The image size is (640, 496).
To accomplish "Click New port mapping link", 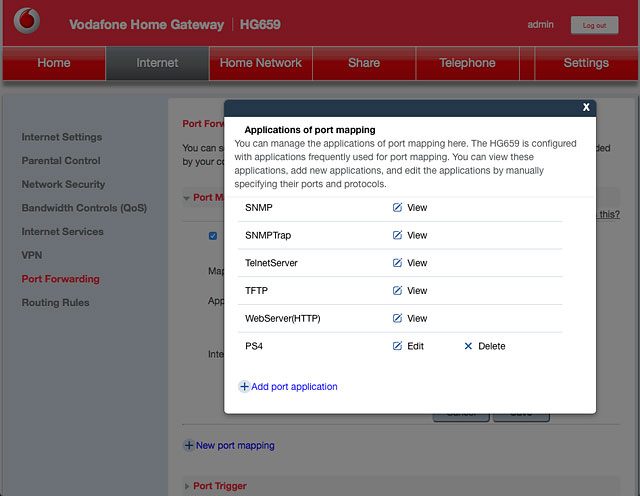I will pyautogui.click(x=235, y=445).
